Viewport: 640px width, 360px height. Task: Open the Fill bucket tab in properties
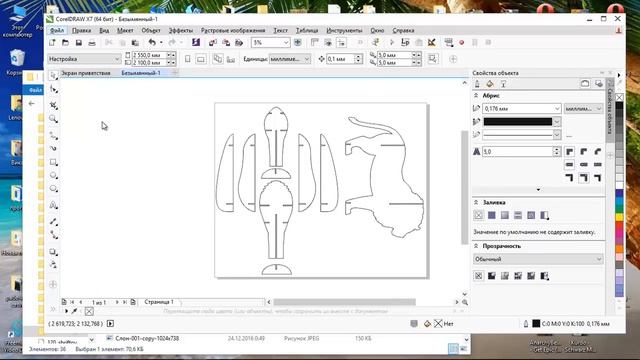490,84
